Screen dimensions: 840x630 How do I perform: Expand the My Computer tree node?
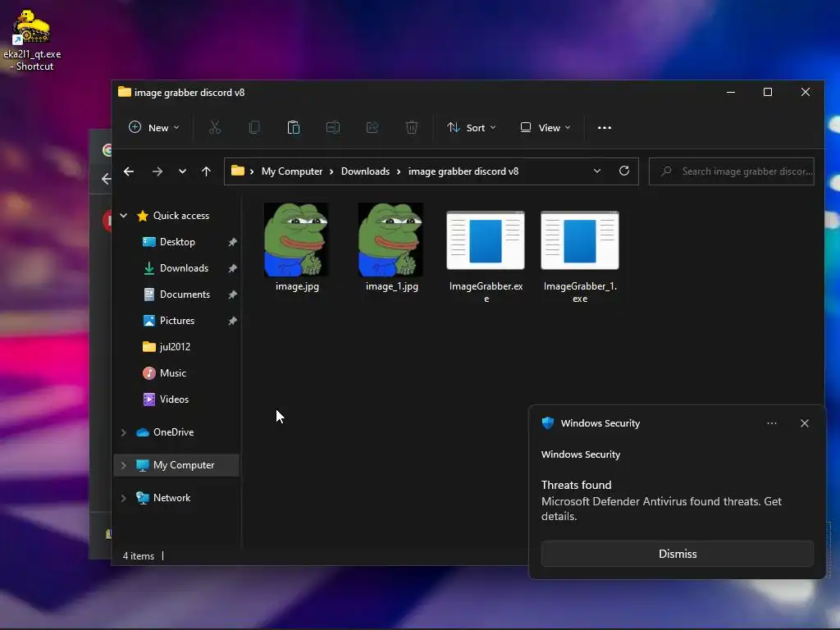(x=124, y=465)
